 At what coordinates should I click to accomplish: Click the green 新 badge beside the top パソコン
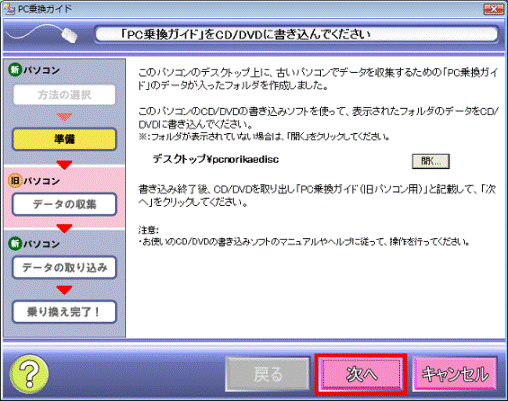pyautogui.click(x=15, y=70)
